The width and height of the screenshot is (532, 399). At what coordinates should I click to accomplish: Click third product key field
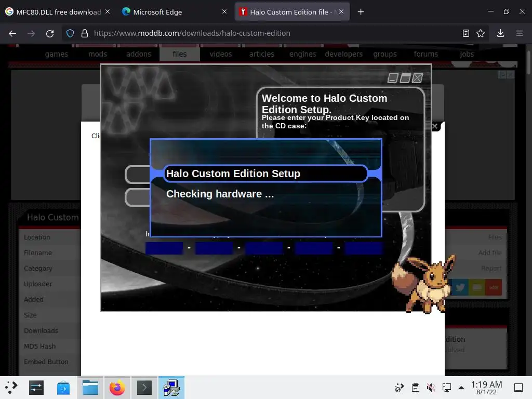click(x=264, y=248)
